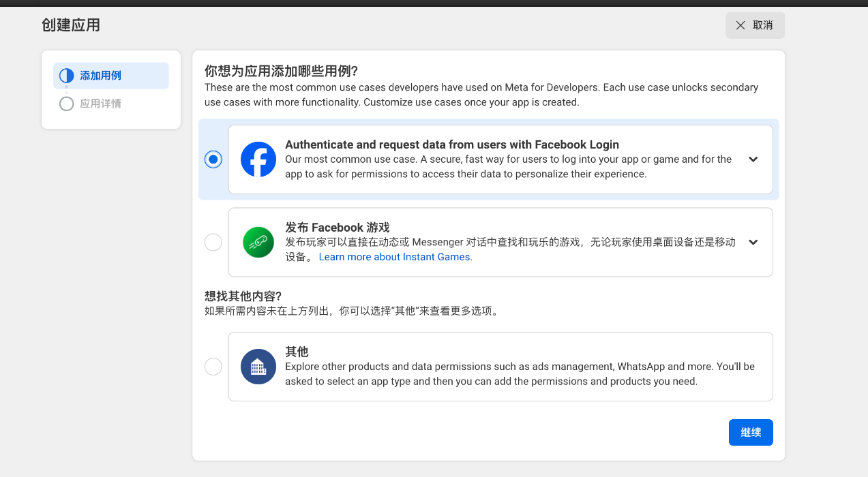This screenshot has height=477, width=868.
Task: Click the half-filled circle icon beside 添加用例
Action: tap(66, 76)
